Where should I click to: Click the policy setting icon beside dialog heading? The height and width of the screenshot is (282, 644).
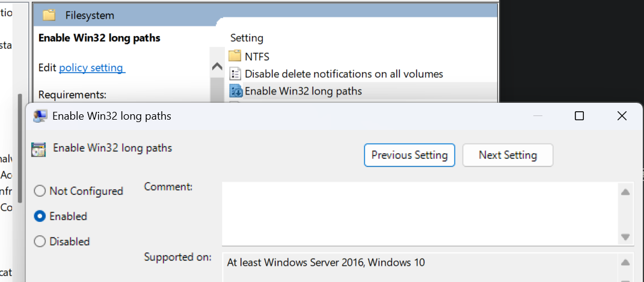click(x=38, y=150)
